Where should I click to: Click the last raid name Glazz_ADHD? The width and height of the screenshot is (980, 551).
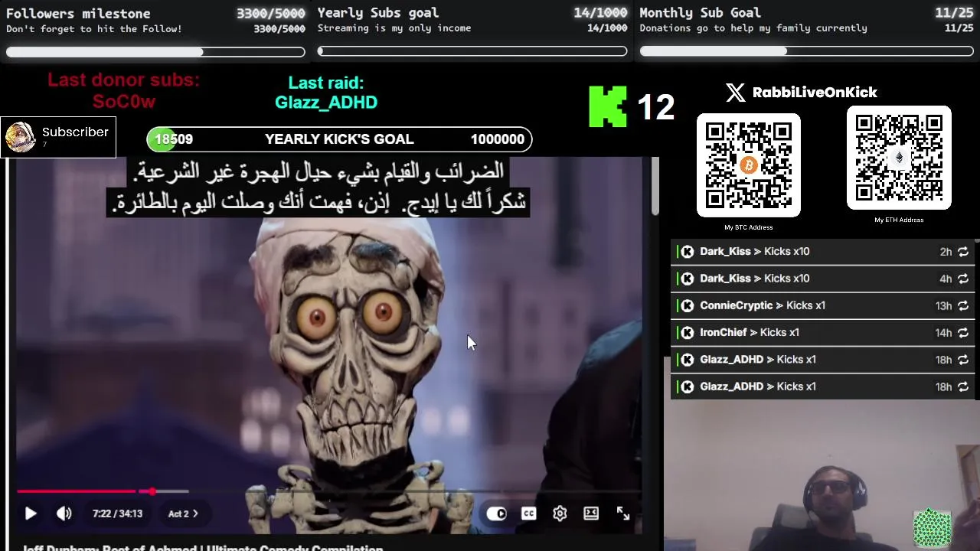(x=326, y=103)
